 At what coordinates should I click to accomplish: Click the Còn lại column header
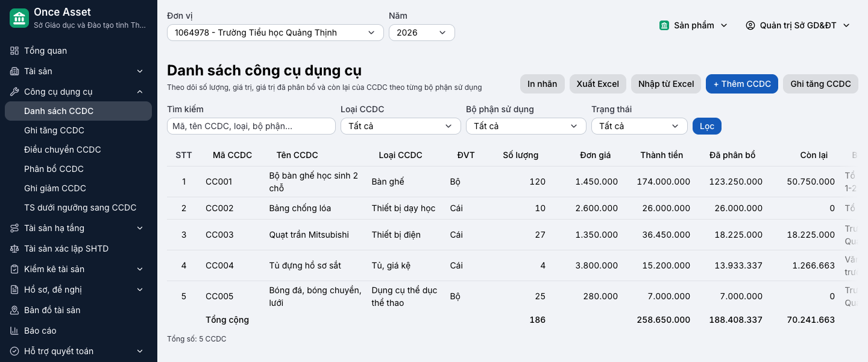tap(814, 155)
